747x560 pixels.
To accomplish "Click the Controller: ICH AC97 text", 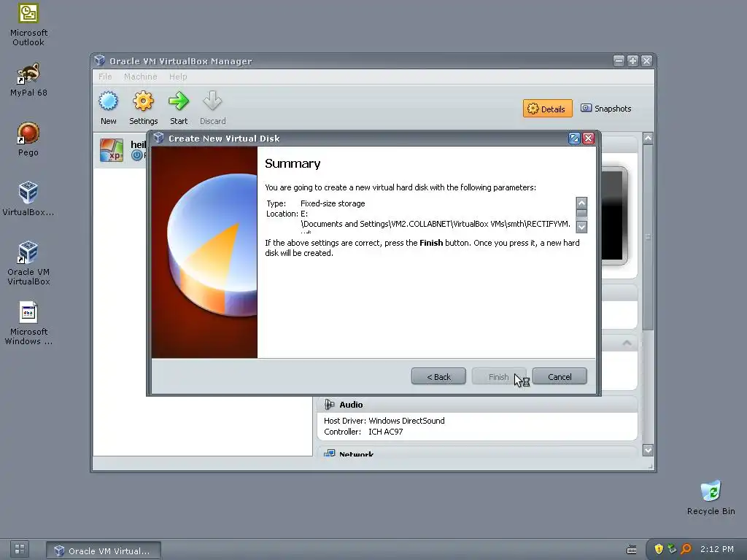I will 363,432.
